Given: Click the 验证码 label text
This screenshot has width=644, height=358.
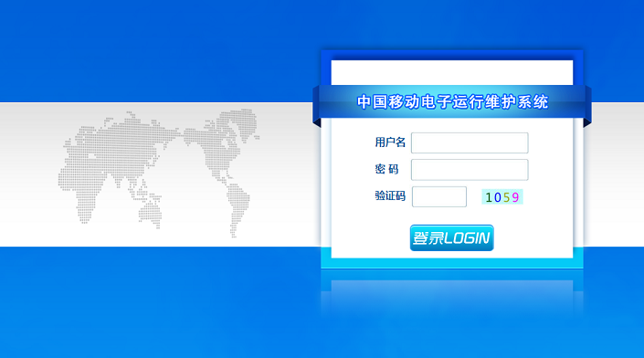Looking at the screenshot, I should click(x=390, y=195).
